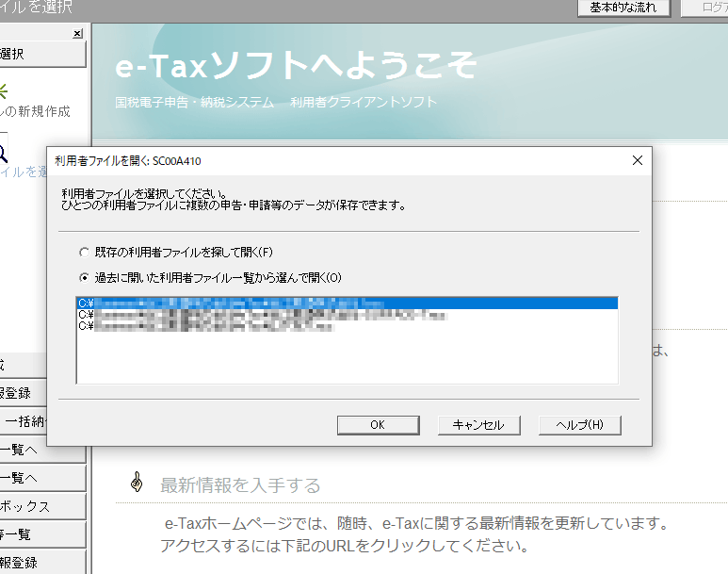This screenshot has height=574, width=728.
Task: Click left menu button ending 'ボックス'
Action: coord(42,506)
